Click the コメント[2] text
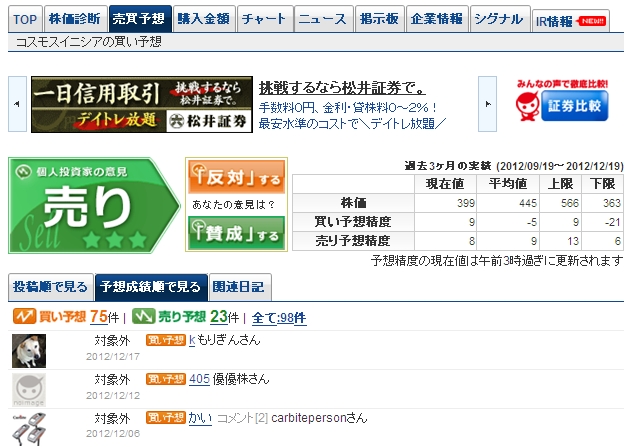The width and height of the screenshot is (630, 447). (242, 418)
